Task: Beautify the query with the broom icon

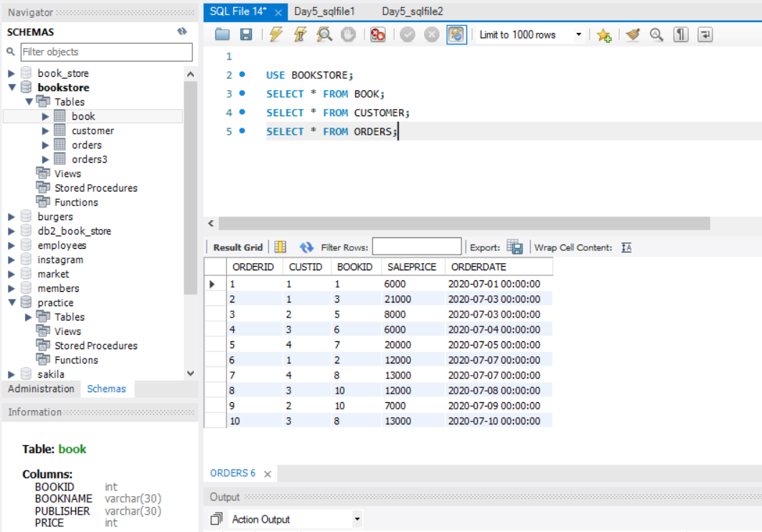Action: pos(633,34)
